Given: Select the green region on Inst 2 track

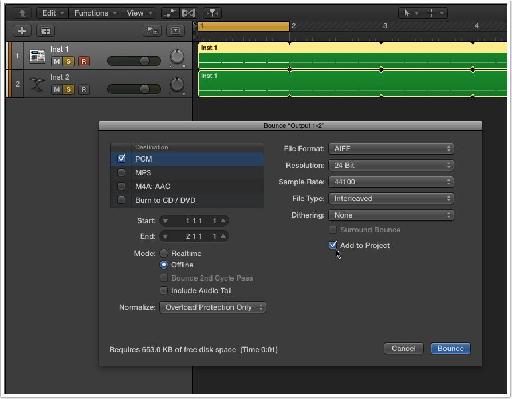Looking at the screenshot, I should pyautogui.click(x=352, y=83).
